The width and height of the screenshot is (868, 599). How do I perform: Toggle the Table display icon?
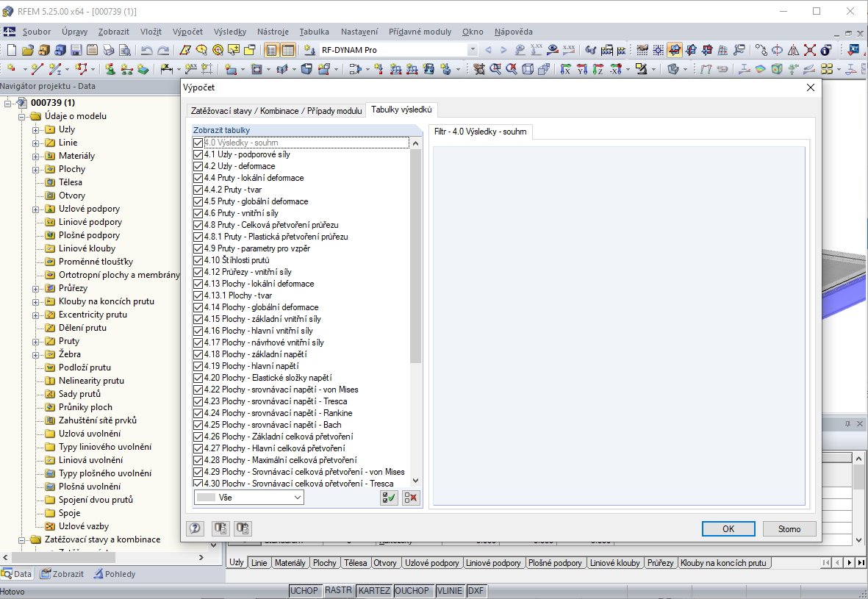288,50
